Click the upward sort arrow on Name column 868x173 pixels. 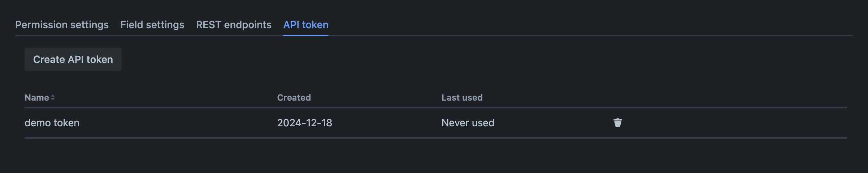(x=53, y=96)
